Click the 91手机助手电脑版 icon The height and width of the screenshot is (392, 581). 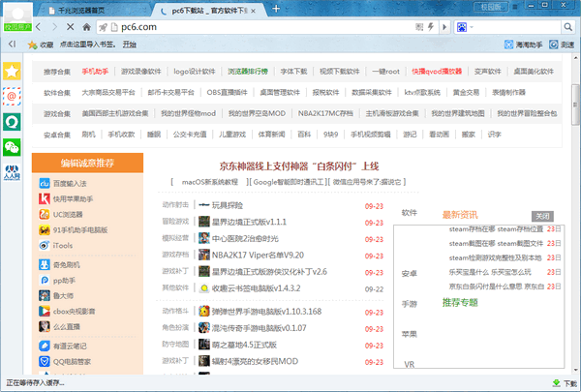pos(45,230)
